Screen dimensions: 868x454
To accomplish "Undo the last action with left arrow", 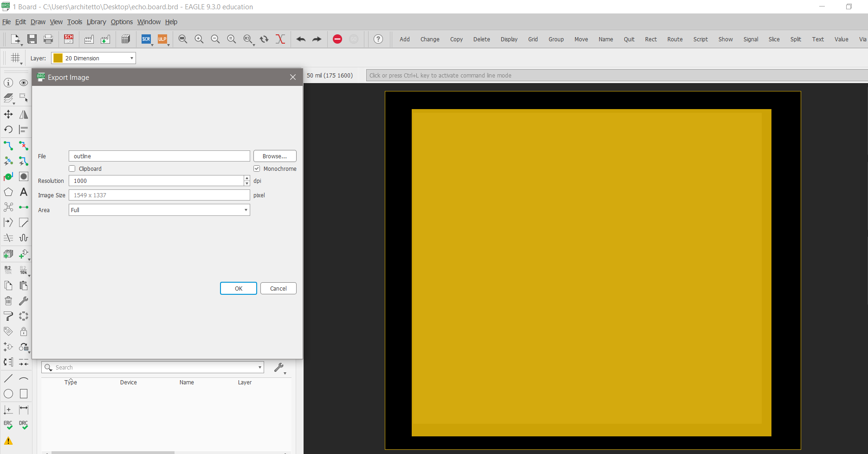I will tap(301, 39).
